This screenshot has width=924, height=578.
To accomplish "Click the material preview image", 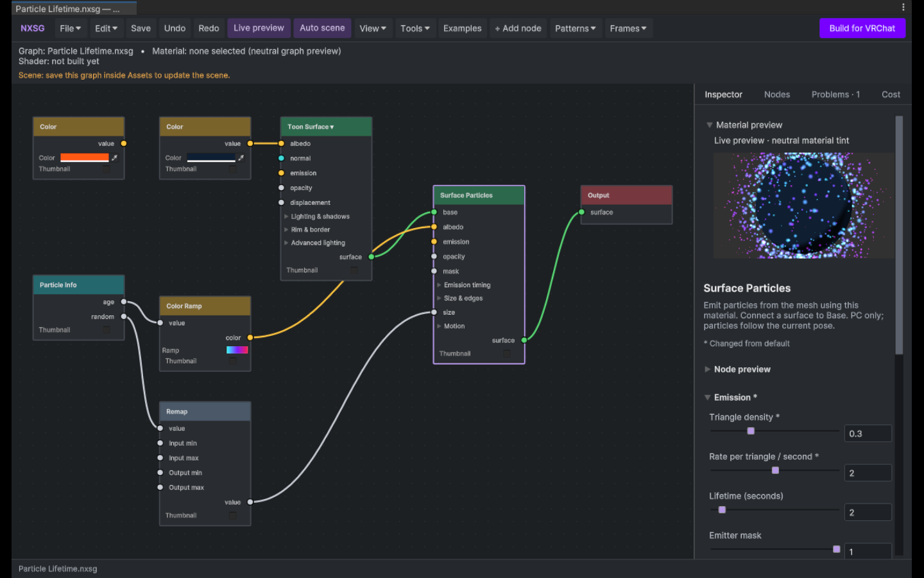I will [x=804, y=206].
